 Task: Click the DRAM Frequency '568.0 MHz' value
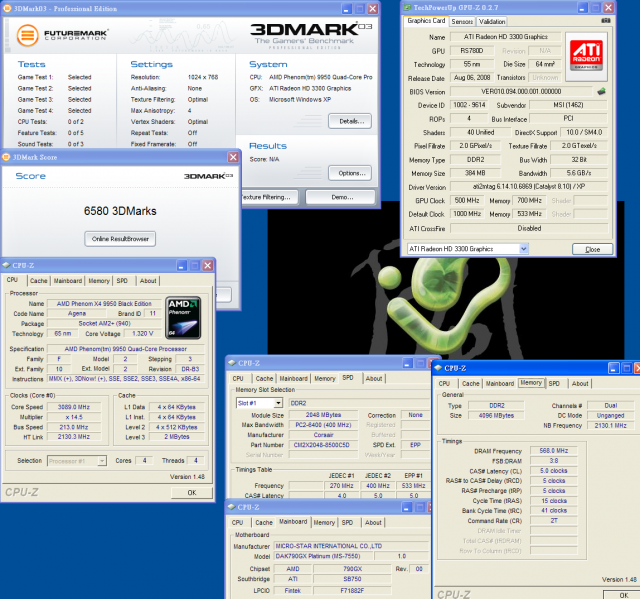click(553, 451)
